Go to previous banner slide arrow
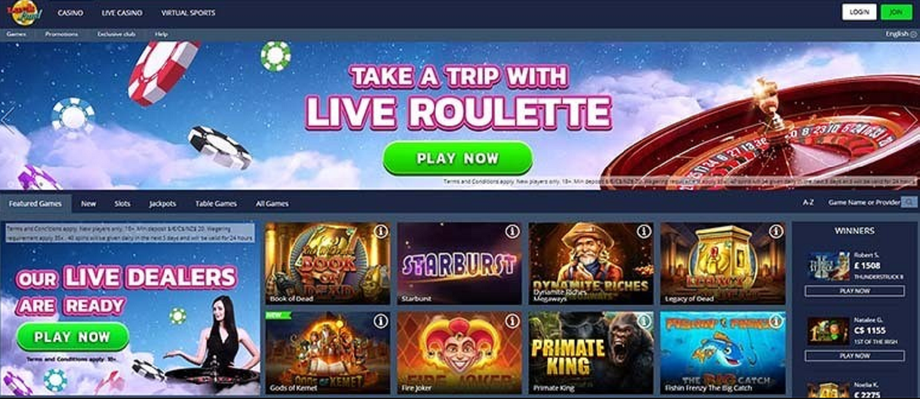Screen dimensions: 920x399 (x=7, y=116)
